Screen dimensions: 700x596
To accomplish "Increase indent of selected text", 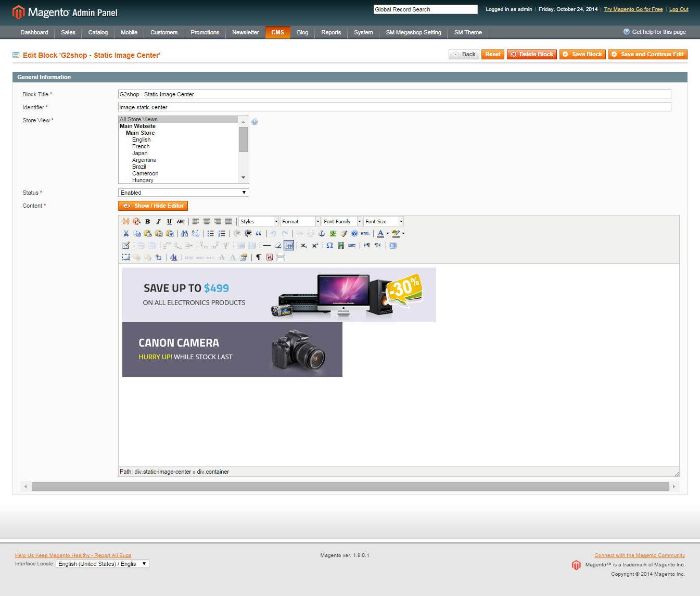I will [x=248, y=234].
